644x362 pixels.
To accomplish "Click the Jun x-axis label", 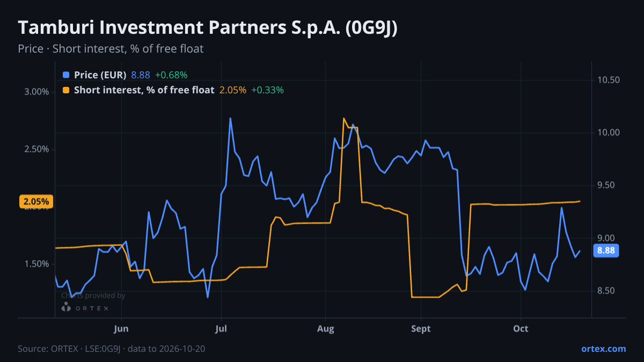I will 121,329.
